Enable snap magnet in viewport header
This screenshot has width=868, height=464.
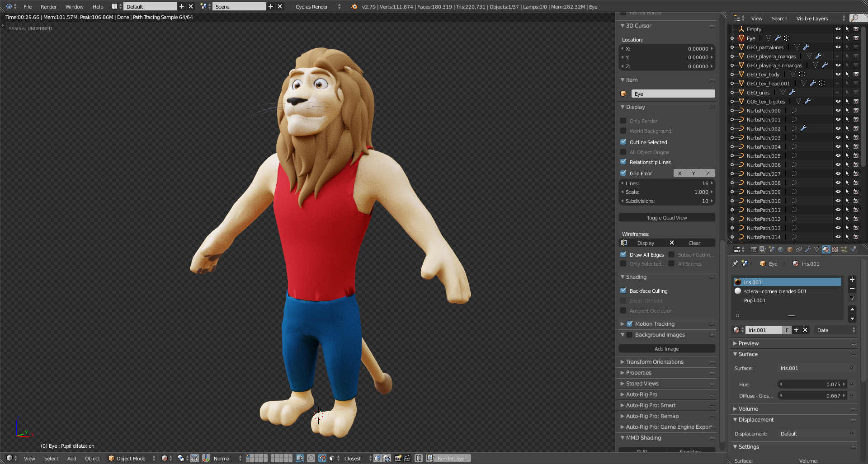point(322,458)
